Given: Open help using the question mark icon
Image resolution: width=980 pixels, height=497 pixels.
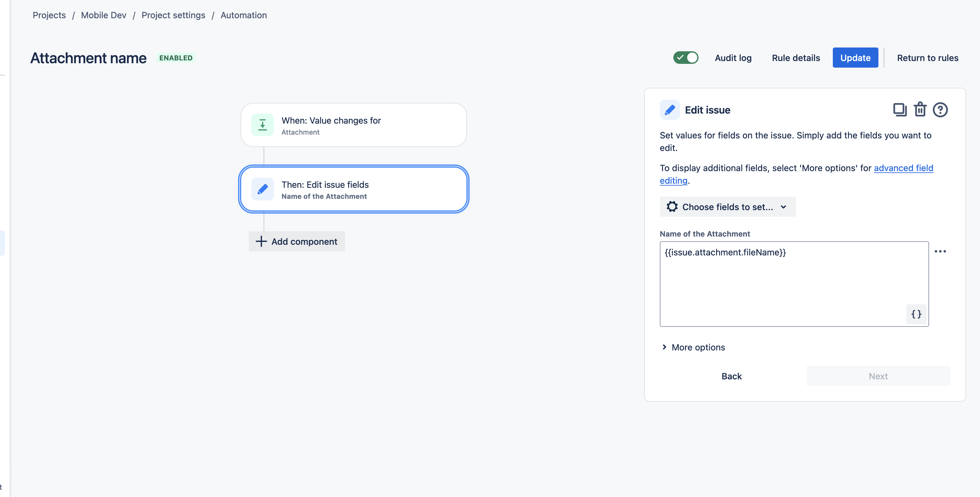Looking at the screenshot, I should click(x=940, y=109).
